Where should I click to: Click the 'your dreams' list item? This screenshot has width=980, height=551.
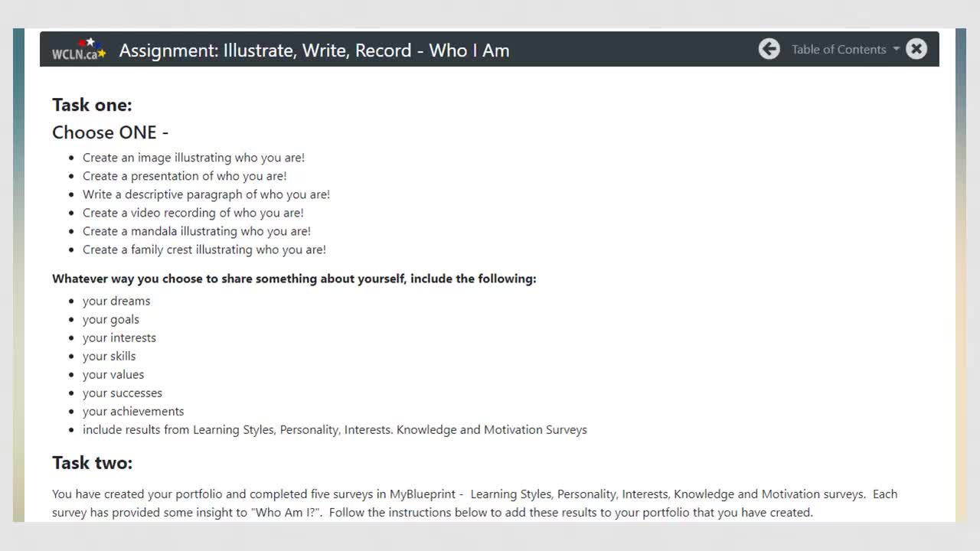[116, 301]
